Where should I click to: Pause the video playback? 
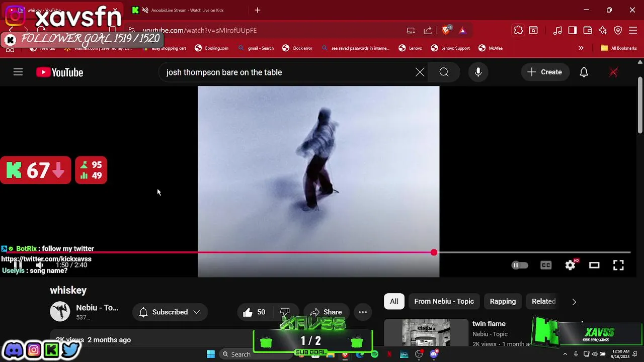tap(18, 265)
